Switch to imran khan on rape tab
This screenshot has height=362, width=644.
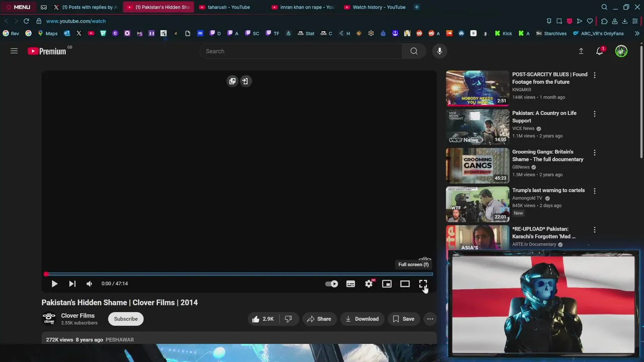point(302,7)
